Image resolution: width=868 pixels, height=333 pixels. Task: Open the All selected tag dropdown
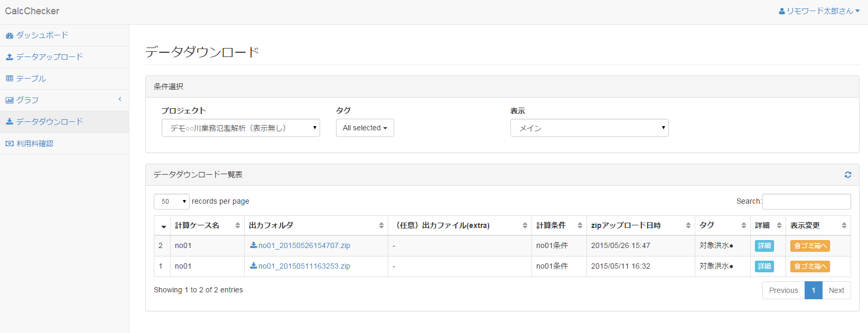coord(365,128)
